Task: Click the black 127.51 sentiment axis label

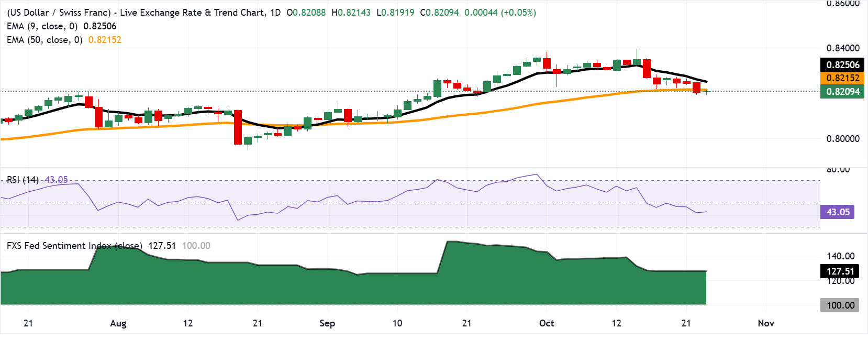Action: click(840, 271)
